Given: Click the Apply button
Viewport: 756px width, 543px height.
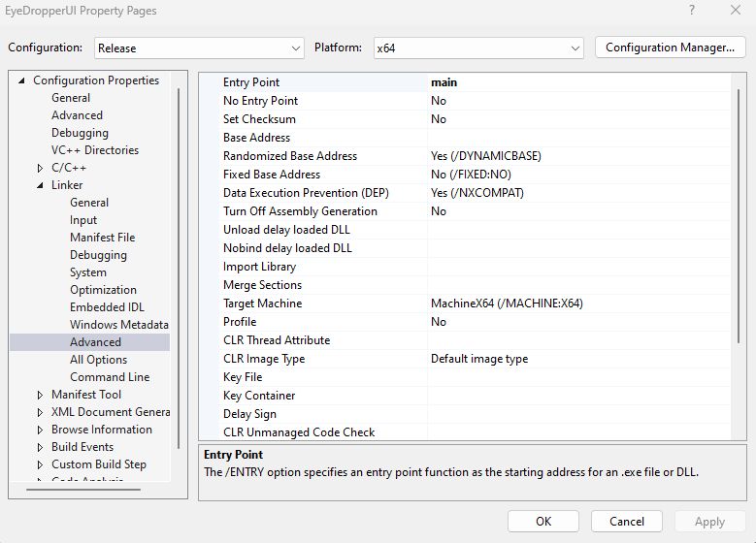Looking at the screenshot, I should 709,522.
